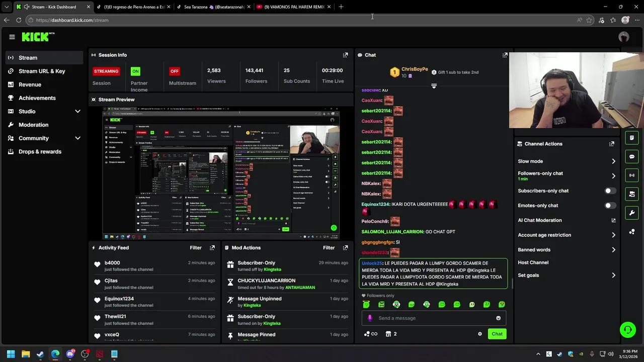Viewport: 644px width, 362px height.
Task: Open the browser tab list dropdown
Action: 6,7
